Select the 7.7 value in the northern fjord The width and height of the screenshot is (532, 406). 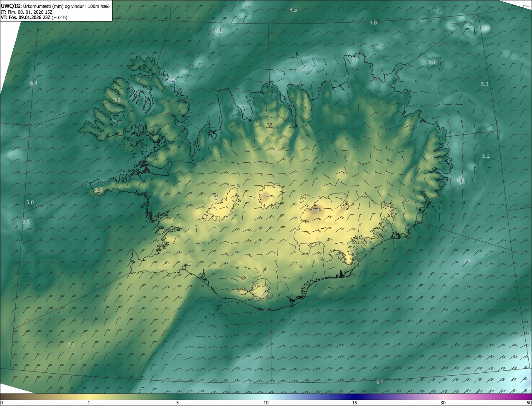coord(242,107)
